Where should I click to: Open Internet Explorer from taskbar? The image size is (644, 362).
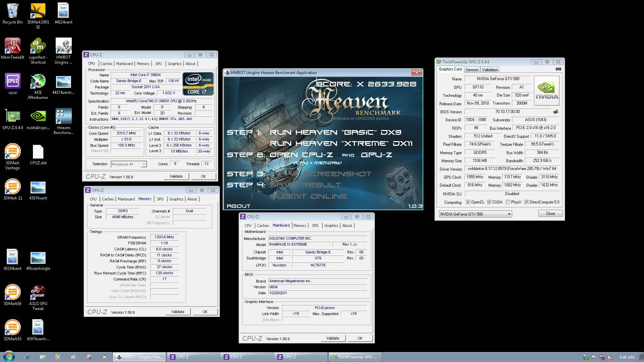pyautogui.click(x=27, y=357)
